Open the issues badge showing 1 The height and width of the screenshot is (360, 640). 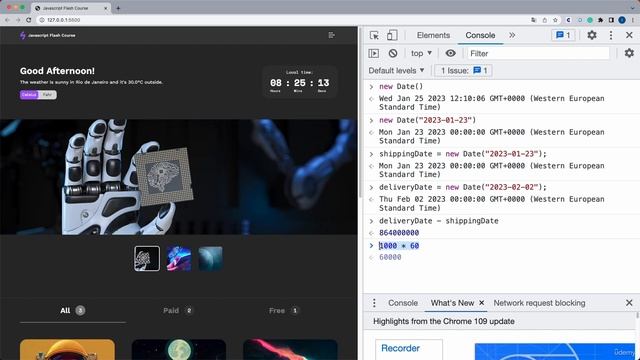pyautogui.click(x=563, y=36)
